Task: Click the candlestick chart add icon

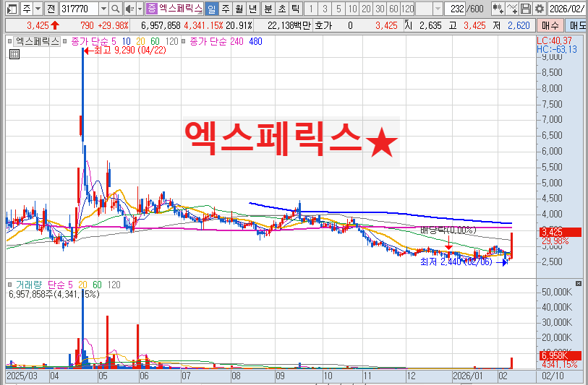Action: click(498, 9)
